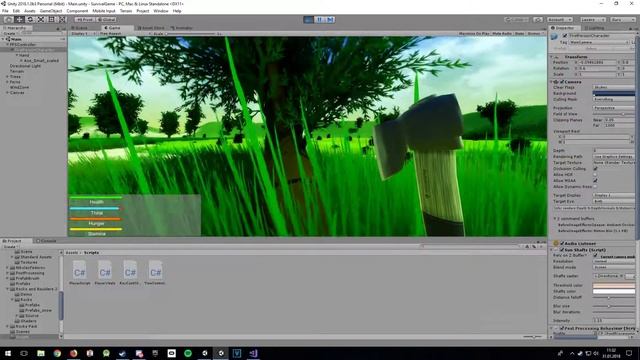Open the Assets menu
The width and height of the screenshot is (640, 360).
(x=30, y=11)
